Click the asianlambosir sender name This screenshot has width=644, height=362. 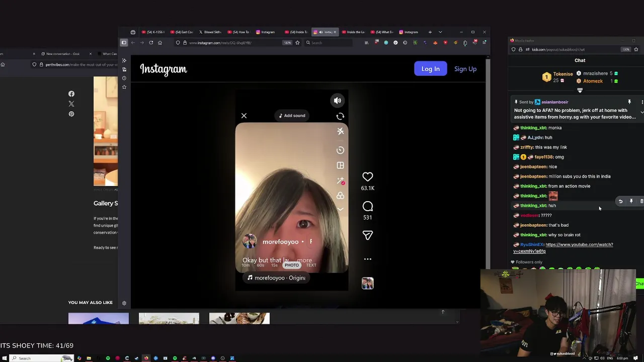[x=554, y=102]
